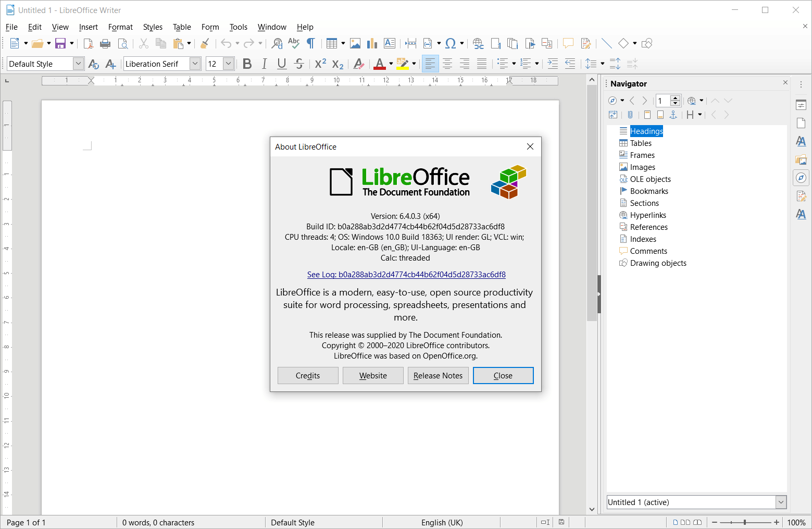Expand the font color dropdown arrow
The image size is (812, 529).
[x=391, y=64]
